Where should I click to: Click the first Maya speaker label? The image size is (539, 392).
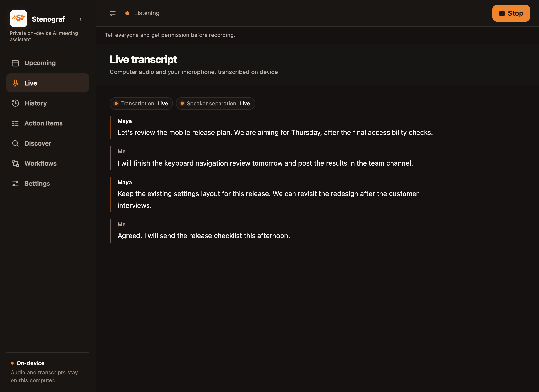(x=125, y=121)
